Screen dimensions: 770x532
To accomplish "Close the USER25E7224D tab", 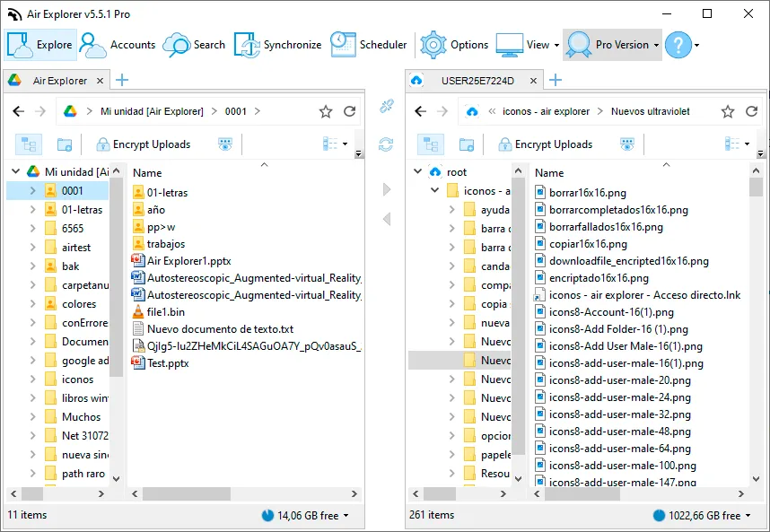I will pos(533,81).
